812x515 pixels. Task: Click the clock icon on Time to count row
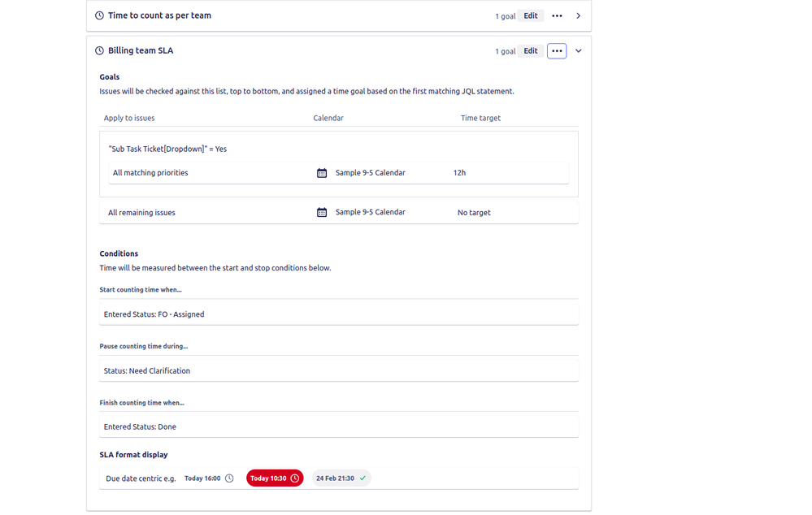(99, 15)
